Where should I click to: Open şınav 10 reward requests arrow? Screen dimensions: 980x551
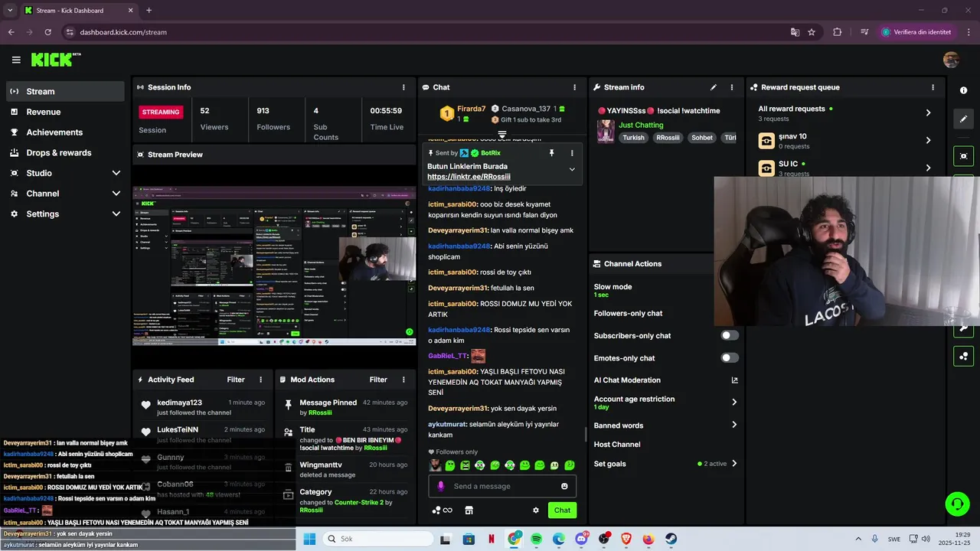tap(928, 140)
